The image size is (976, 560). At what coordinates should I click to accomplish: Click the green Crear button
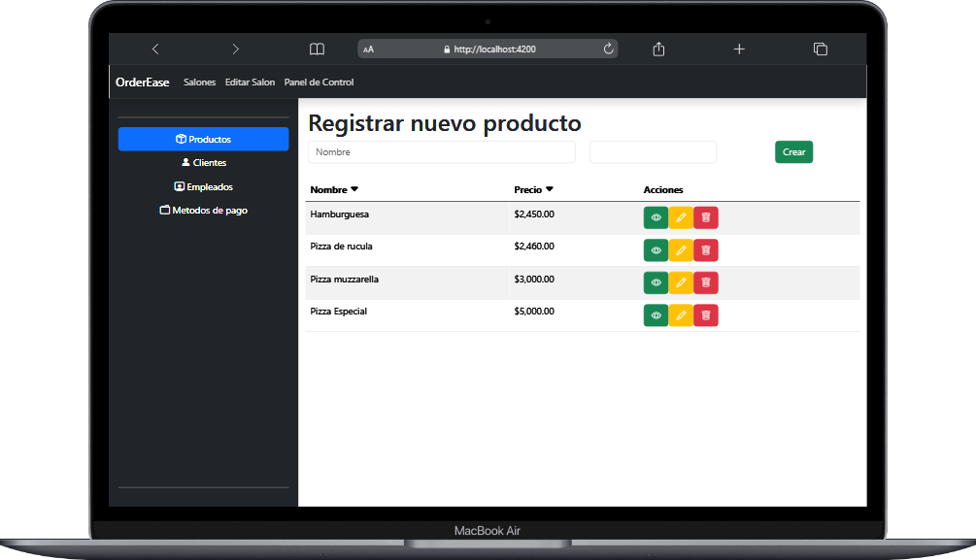pyautogui.click(x=793, y=151)
